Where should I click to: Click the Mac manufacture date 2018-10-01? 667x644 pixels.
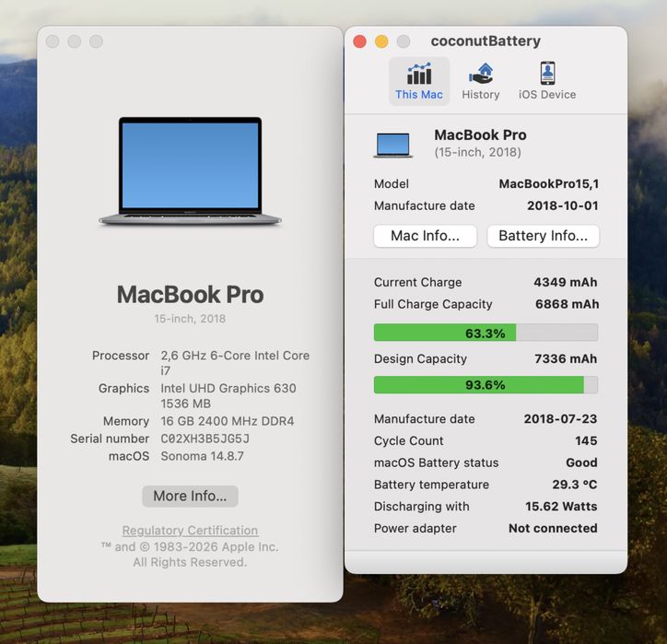tap(563, 205)
